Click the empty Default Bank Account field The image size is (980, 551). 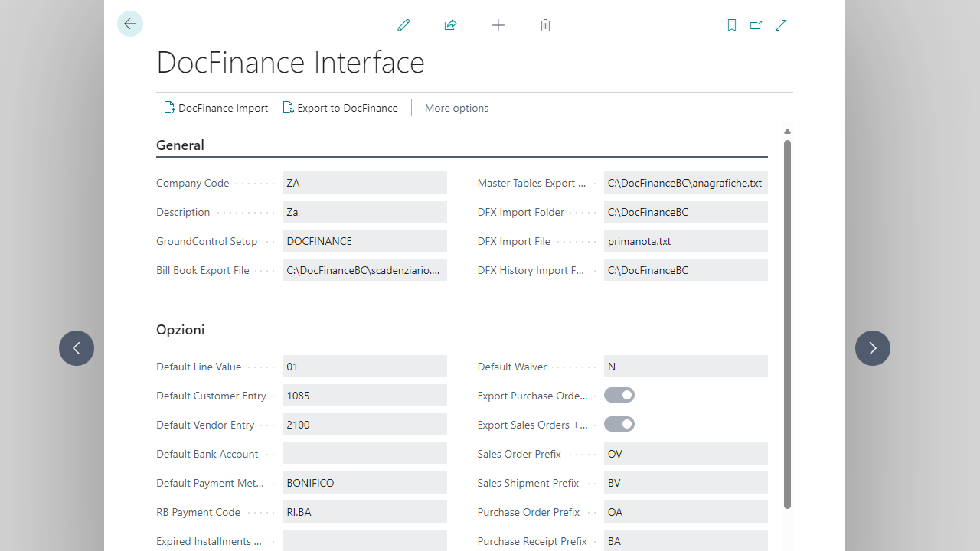364,454
